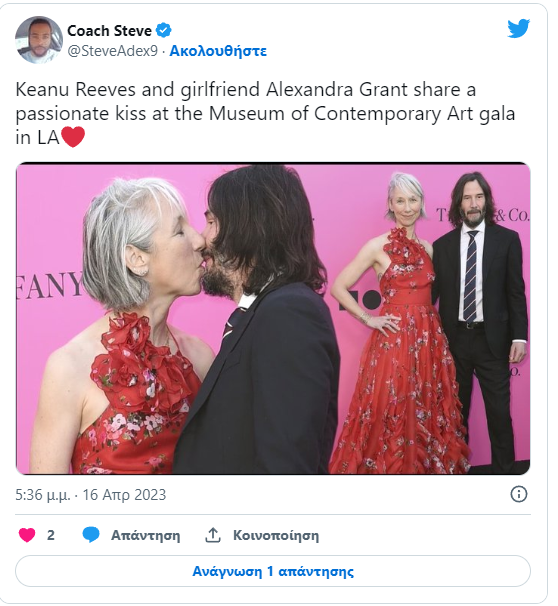
Task: Open the standing couple photo on the right
Action: coord(429,318)
